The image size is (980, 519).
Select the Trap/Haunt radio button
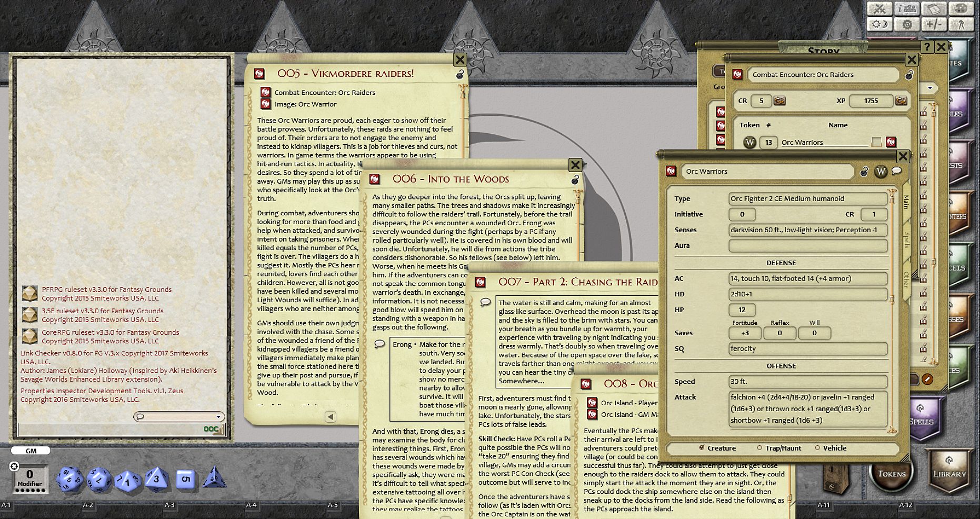pos(759,448)
